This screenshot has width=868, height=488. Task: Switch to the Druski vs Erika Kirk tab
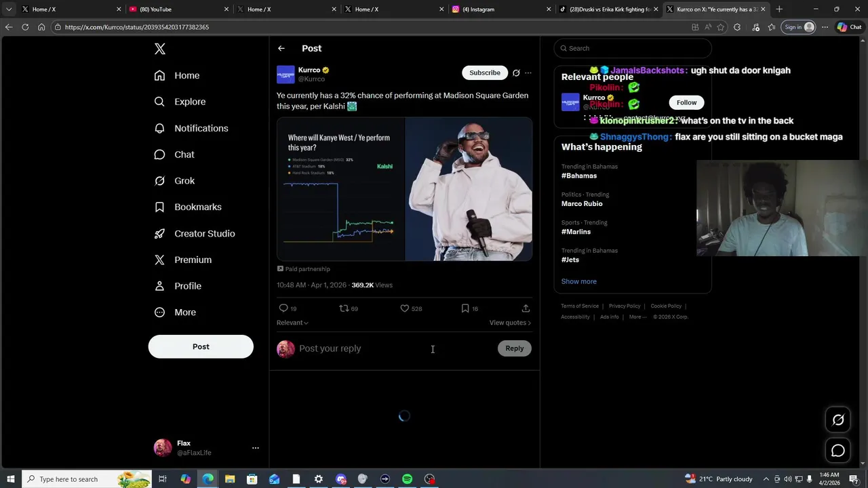[x=608, y=9]
